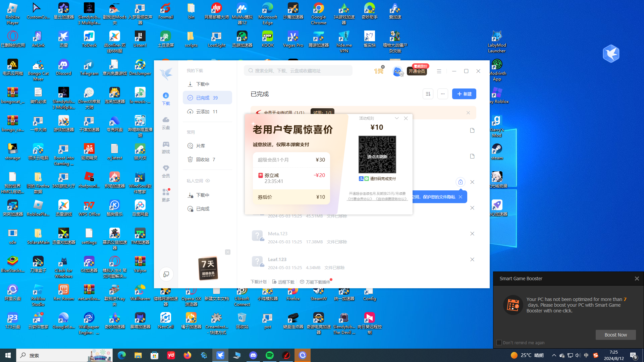Open 回收站 recycle bin entry

tap(203, 160)
